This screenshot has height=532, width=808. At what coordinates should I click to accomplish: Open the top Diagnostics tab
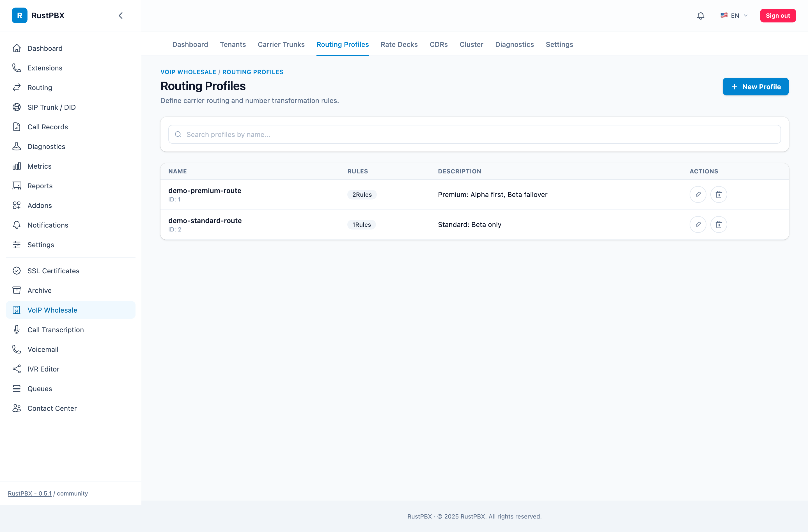pyautogui.click(x=514, y=45)
